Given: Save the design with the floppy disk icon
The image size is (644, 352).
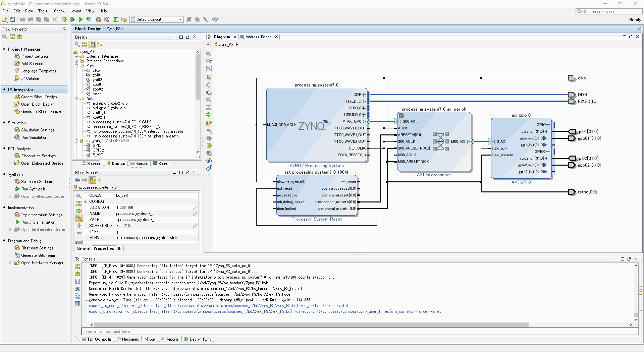Looking at the screenshot, I should pos(13,19).
